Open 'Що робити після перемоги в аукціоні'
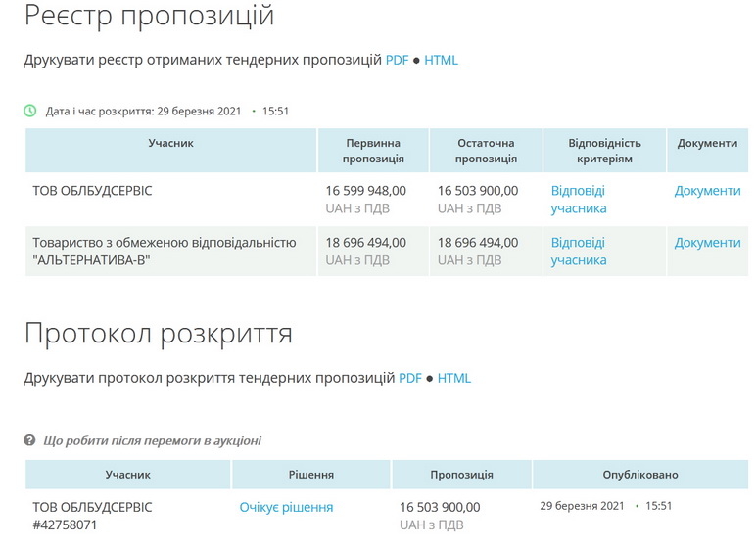Image resolution: width=756 pixels, height=548 pixels. click(x=152, y=440)
